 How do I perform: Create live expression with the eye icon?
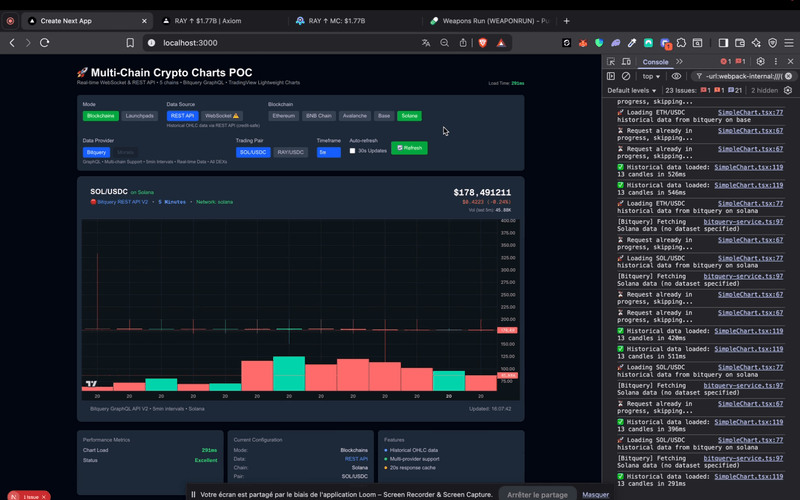click(676, 76)
